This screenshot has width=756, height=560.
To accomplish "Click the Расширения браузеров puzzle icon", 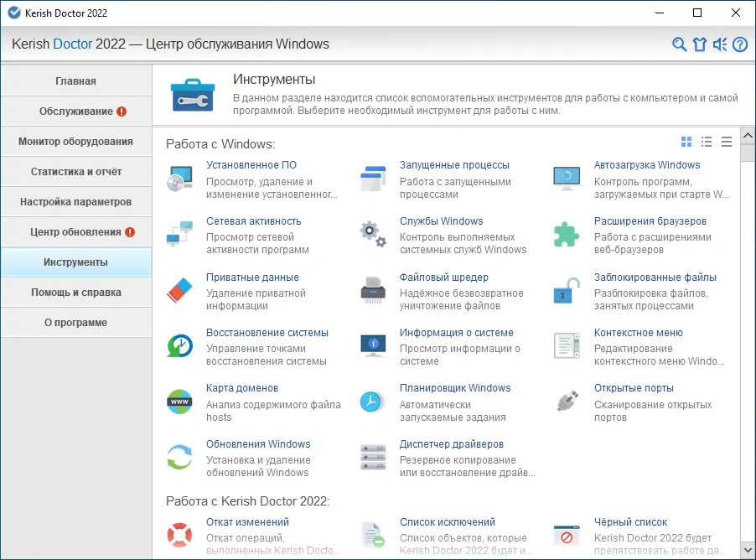I will tap(567, 235).
